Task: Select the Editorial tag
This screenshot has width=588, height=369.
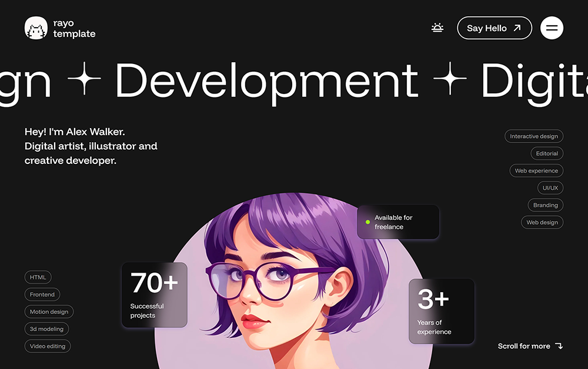Action: click(546, 153)
